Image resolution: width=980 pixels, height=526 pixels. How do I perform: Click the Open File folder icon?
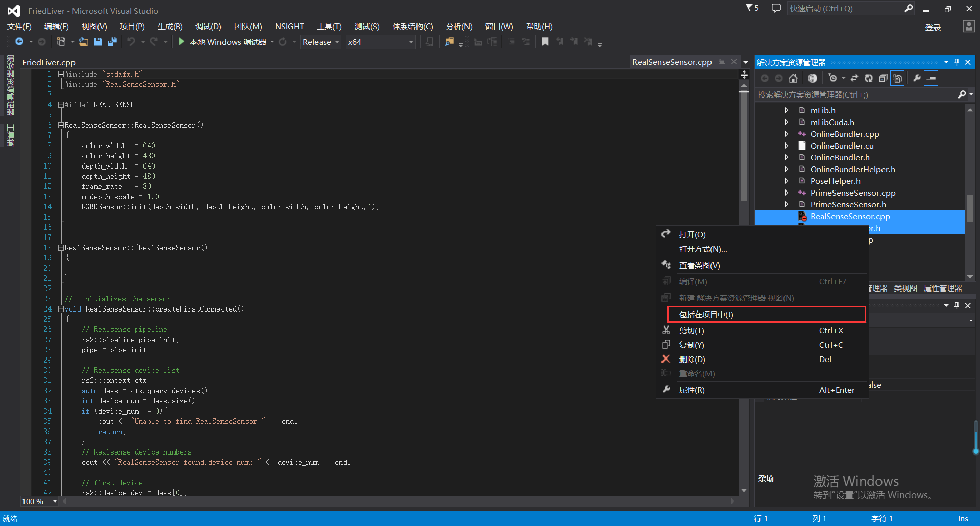[x=84, y=42]
